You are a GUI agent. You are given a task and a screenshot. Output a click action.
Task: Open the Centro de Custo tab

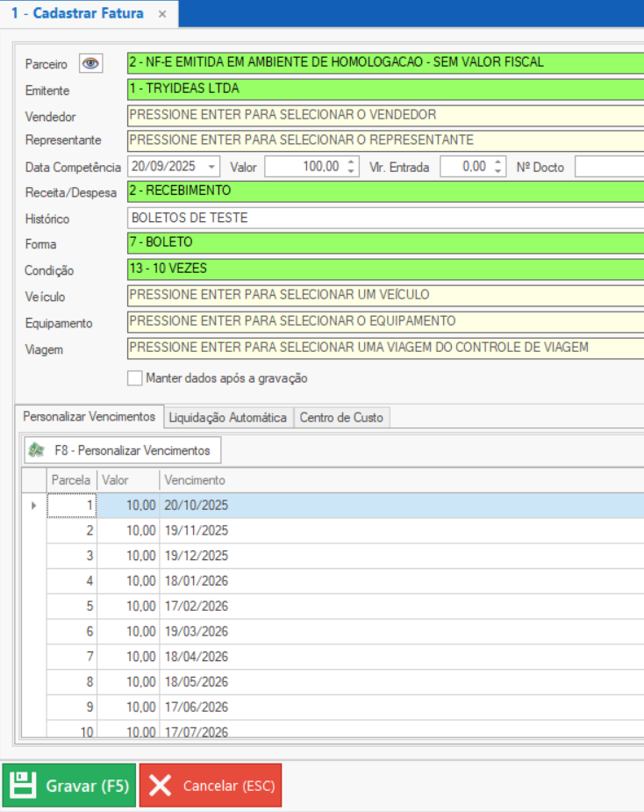[x=341, y=418]
